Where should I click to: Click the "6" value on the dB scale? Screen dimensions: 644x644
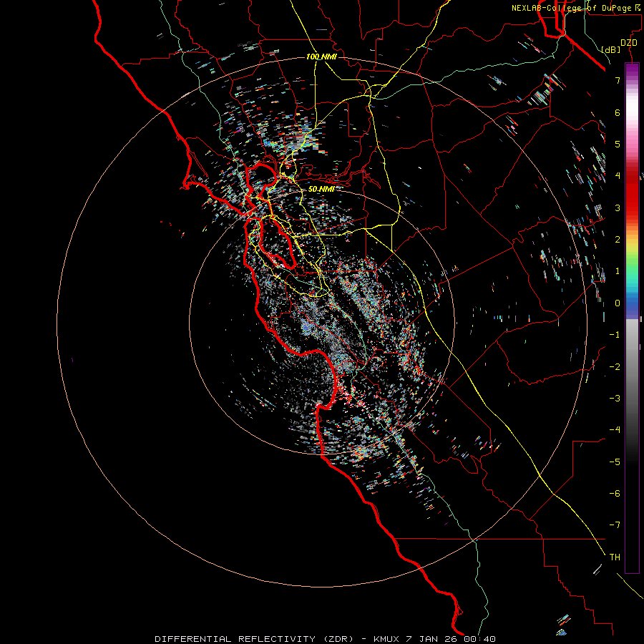click(x=618, y=112)
